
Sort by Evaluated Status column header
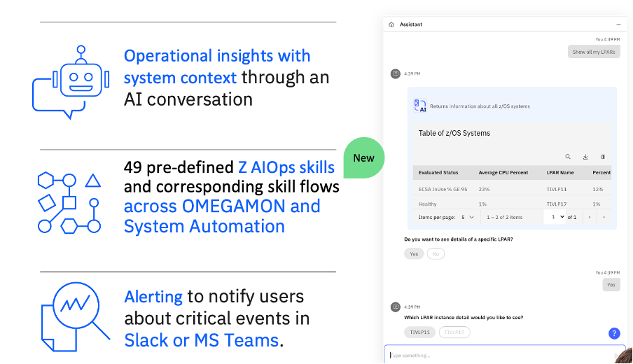(438, 172)
